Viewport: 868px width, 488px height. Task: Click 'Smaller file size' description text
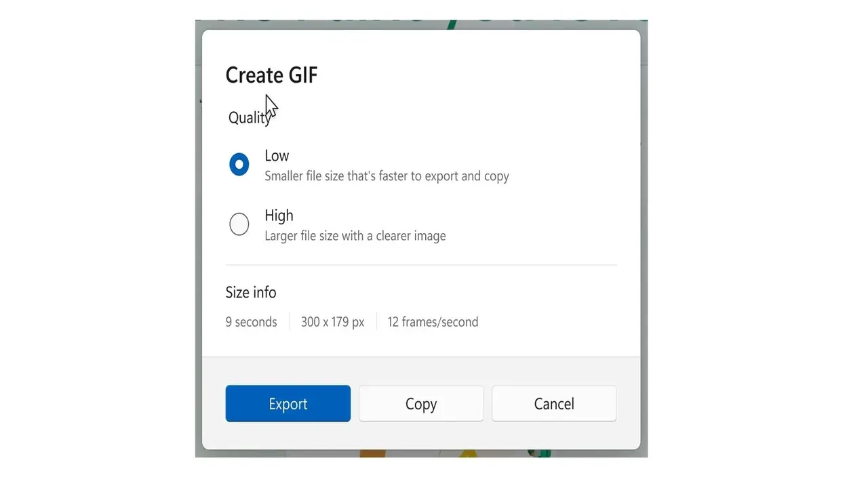(x=387, y=176)
